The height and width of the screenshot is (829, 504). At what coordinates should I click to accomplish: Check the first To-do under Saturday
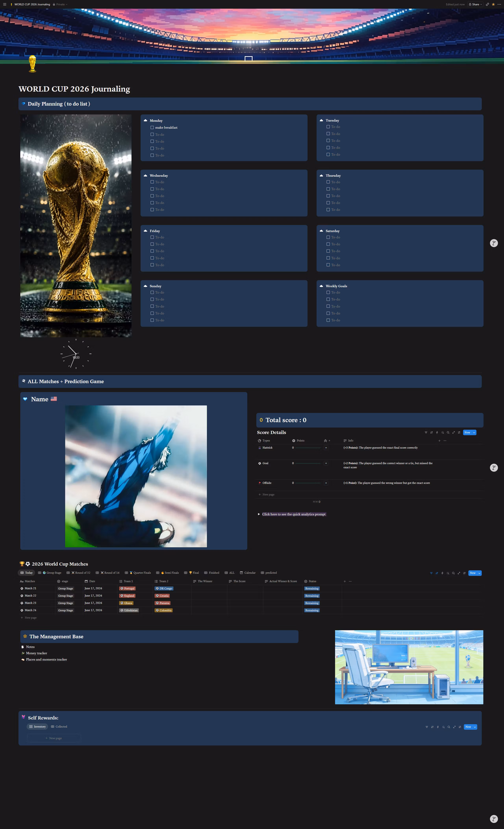point(328,237)
